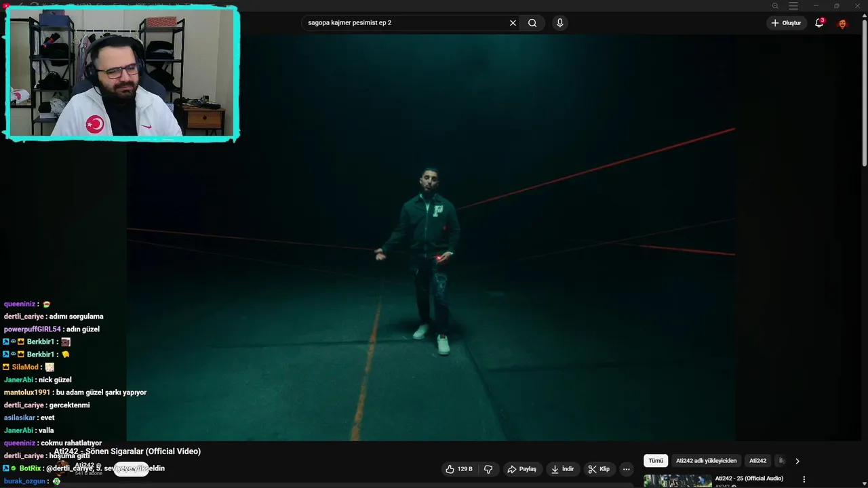Click chat username burak_ozgun

(x=24, y=481)
